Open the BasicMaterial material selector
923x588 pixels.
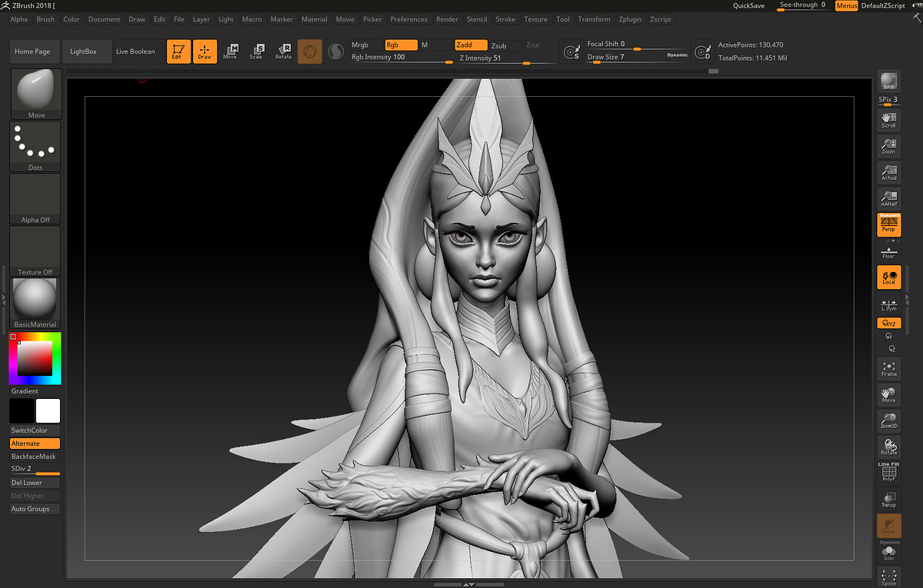[35, 303]
